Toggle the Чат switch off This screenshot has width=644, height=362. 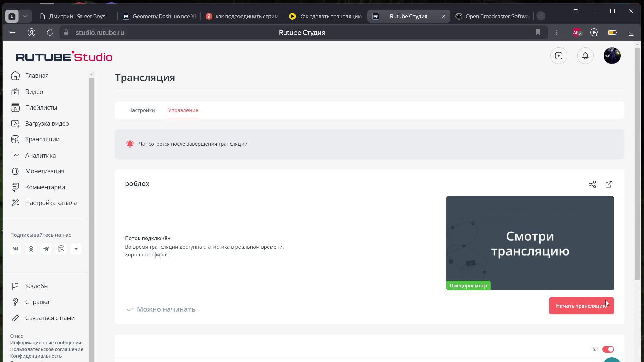[x=608, y=349]
